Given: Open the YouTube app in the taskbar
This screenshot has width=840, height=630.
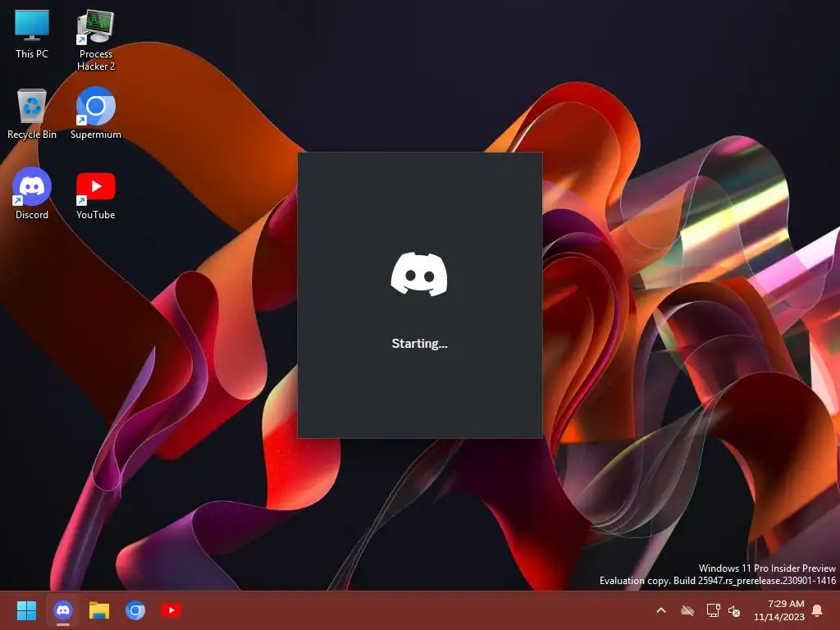Looking at the screenshot, I should [x=171, y=610].
